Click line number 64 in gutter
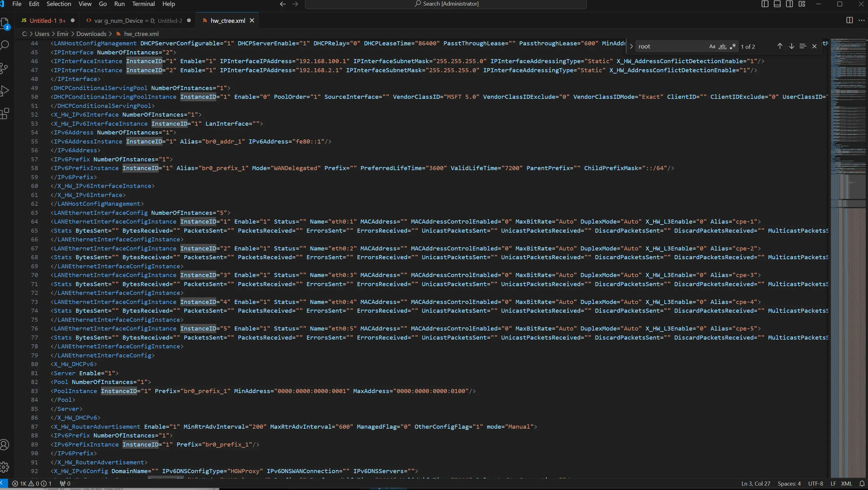Screen dimensions: 868x490 pos(34,222)
